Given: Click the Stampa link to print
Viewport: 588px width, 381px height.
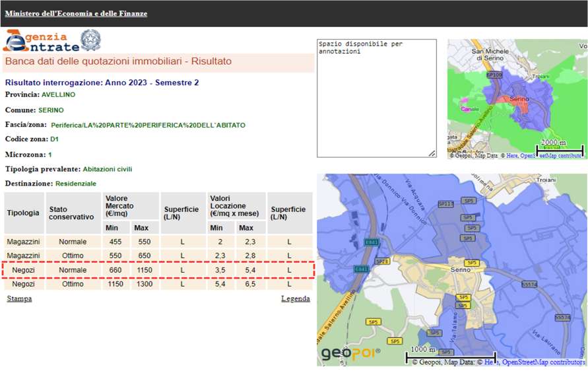Looking at the screenshot, I should pyautogui.click(x=19, y=298).
